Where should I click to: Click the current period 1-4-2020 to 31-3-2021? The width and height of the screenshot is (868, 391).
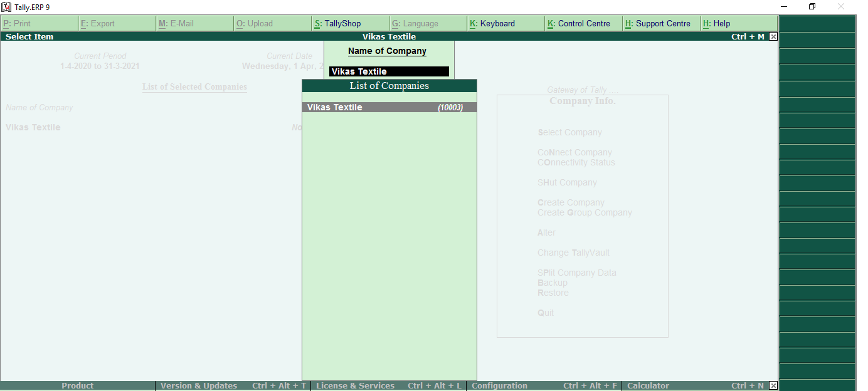(100, 66)
